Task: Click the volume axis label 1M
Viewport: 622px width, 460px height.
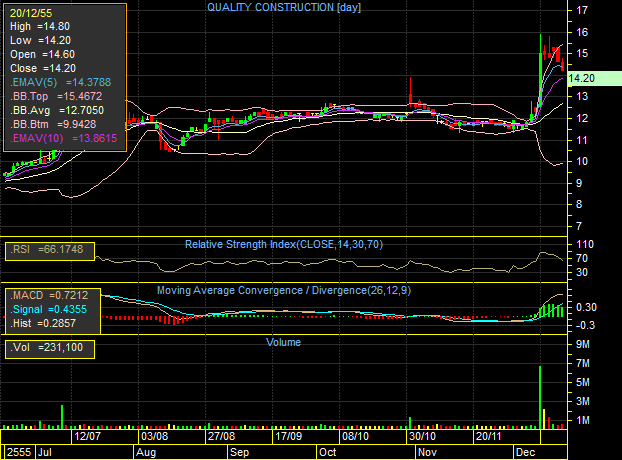Action: pos(583,420)
